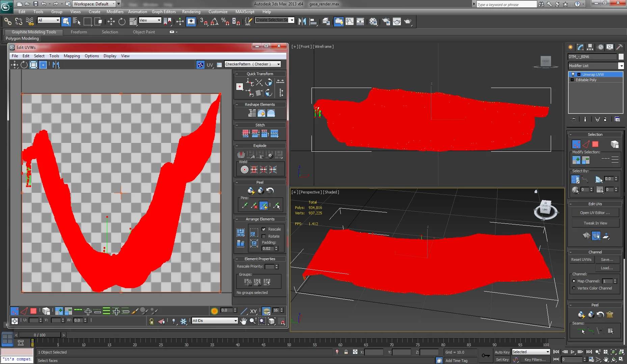Image resolution: width=627 pixels, height=364 pixels.
Task: Click the Pan View hand icon in Edit UVWs
Action: [x=243, y=321]
